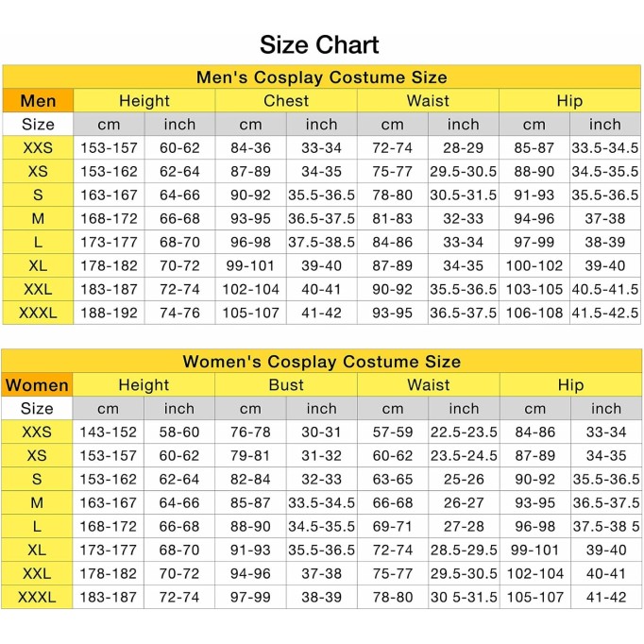Viewport: 644px width, 644px height.
Task: Click the men's "Waist" column header
Action: (x=428, y=101)
